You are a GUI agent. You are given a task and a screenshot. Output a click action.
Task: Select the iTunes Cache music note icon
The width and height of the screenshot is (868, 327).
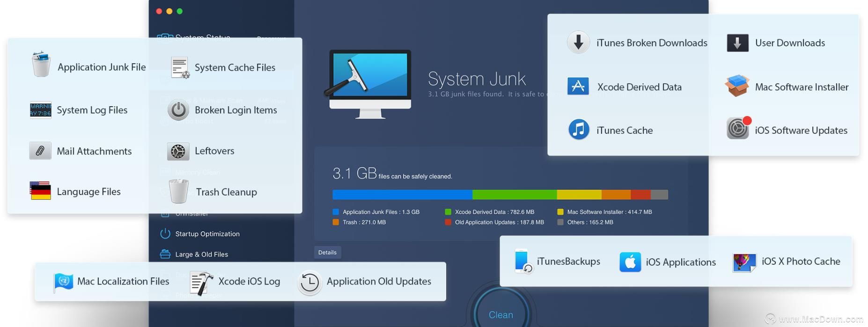point(579,130)
